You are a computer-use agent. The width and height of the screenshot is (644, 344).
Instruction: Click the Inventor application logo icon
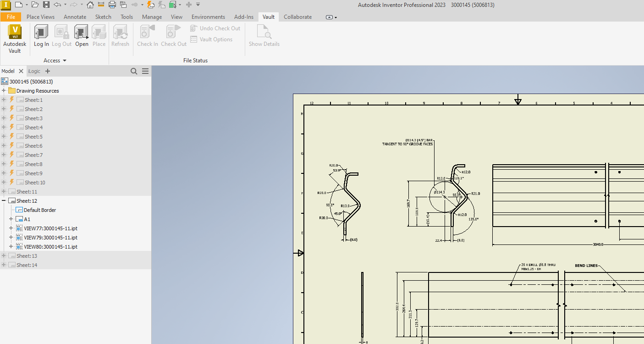pyautogui.click(x=6, y=5)
